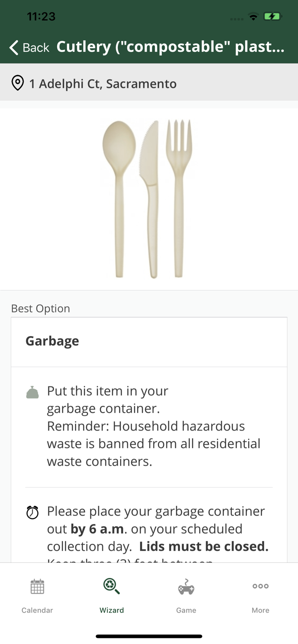Open the More menu
Image resolution: width=298 pixels, height=644 pixels.
pos(260,596)
